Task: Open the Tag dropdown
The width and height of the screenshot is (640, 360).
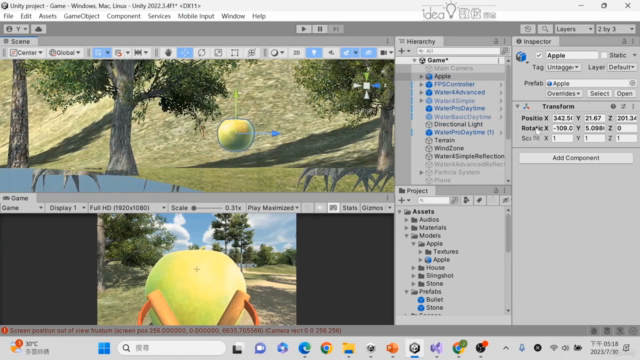Action: tap(563, 67)
